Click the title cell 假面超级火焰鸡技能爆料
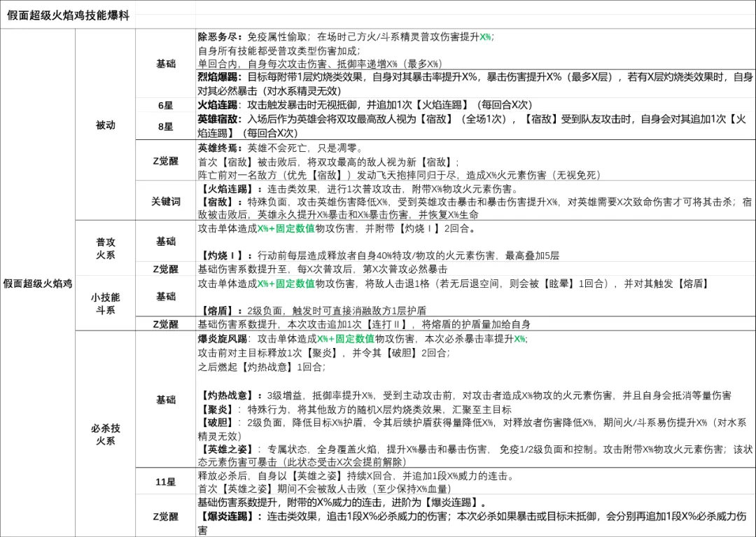This screenshot has width=756, height=537. pyautogui.click(x=68, y=15)
